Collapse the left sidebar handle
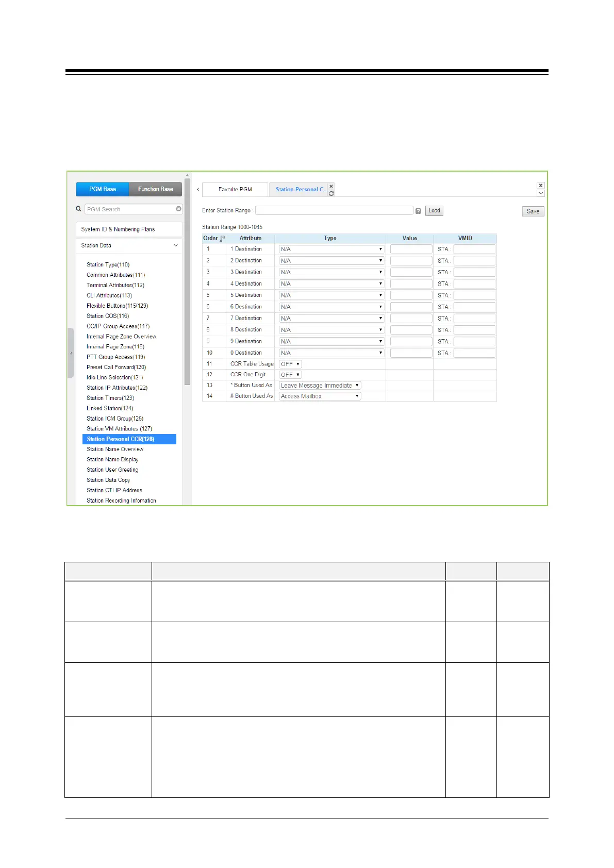614x868 pixels. [x=71, y=353]
